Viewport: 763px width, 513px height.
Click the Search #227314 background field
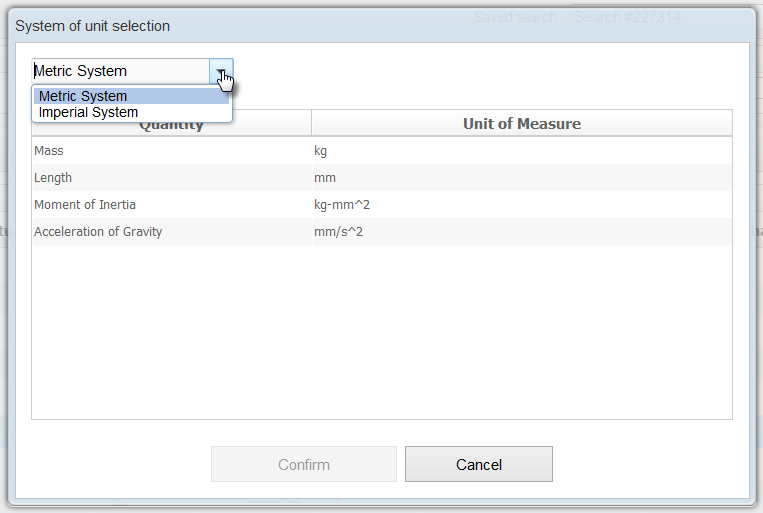pos(626,17)
